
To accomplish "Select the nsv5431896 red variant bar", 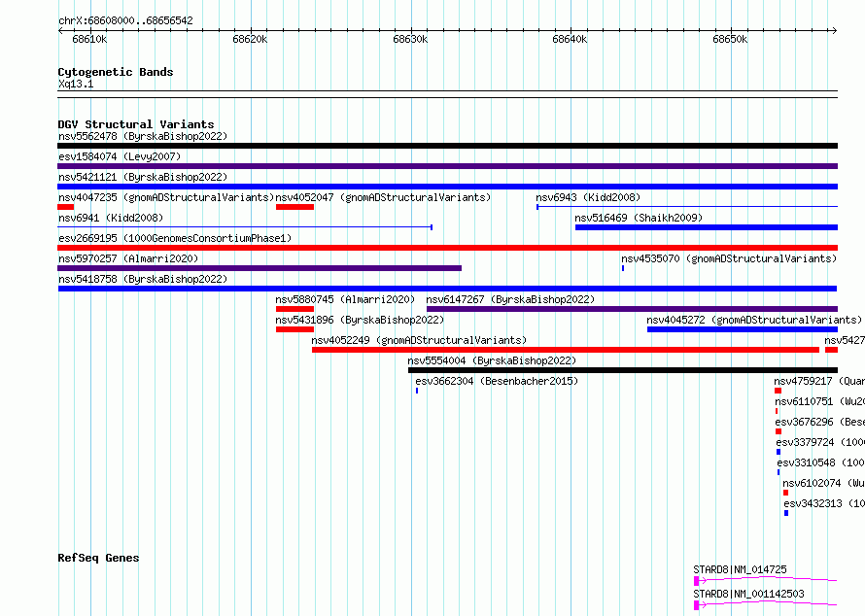I will click(294, 329).
